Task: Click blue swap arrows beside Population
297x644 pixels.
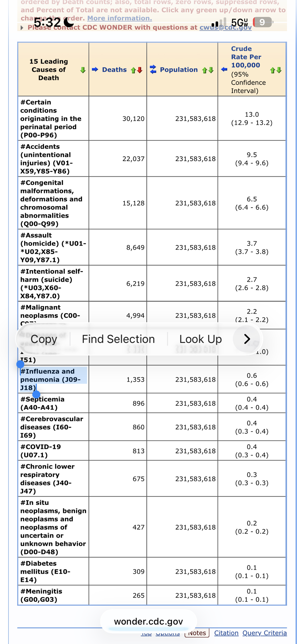Action: coord(153,69)
